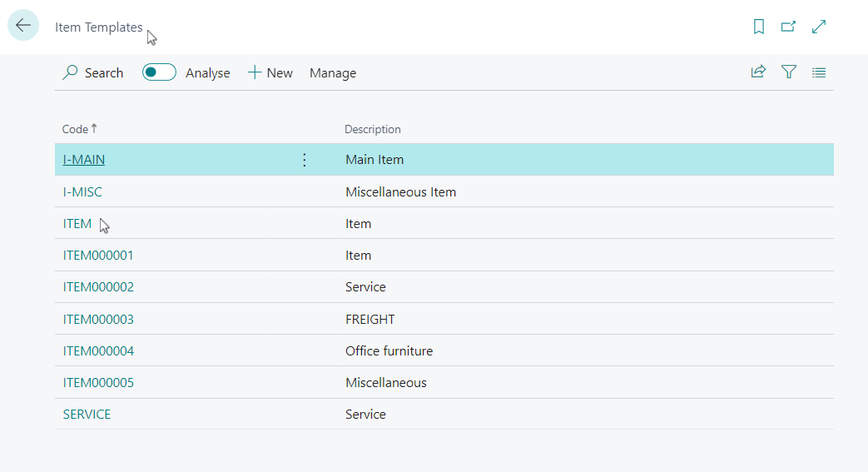868x472 pixels.
Task: Click the Description column header
Action: [373, 129]
